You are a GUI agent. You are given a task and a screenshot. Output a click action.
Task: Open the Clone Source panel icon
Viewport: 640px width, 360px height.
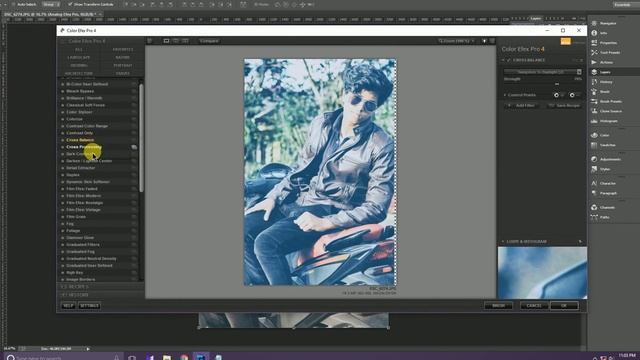(x=594, y=111)
